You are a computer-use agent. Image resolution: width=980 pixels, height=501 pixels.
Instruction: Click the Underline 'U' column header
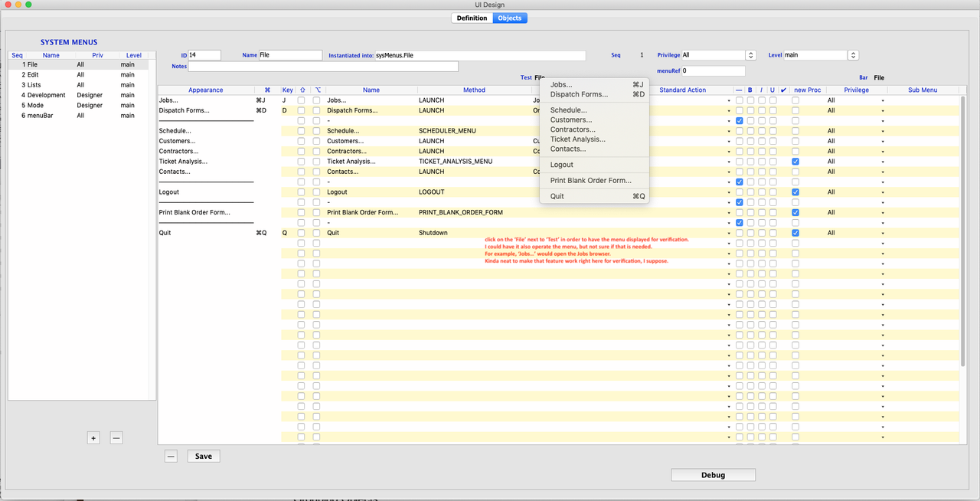tap(773, 90)
